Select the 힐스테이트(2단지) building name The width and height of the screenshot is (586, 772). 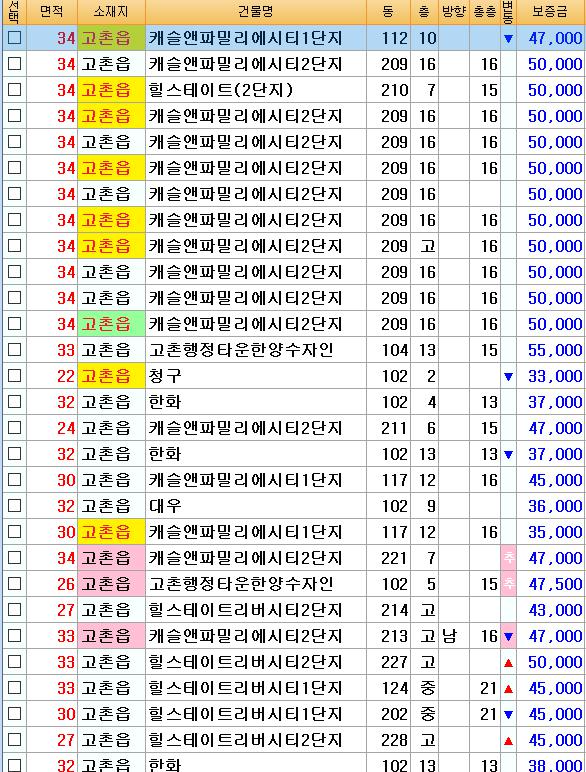click(221, 90)
